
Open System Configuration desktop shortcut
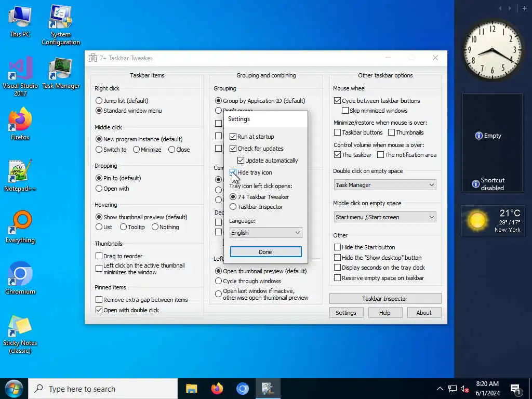pos(60,24)
